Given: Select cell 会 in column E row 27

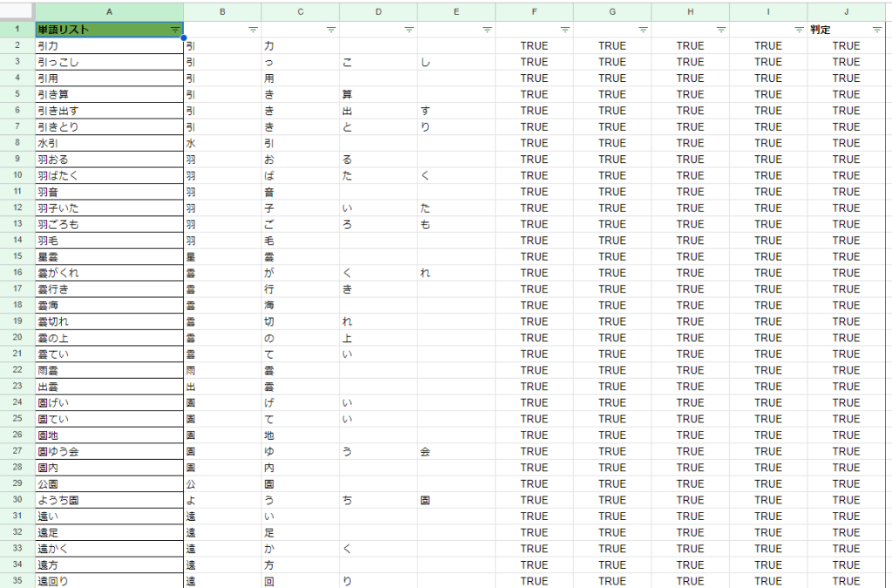Looking at the screenshot, I should pyautogui.click(x=456, y=451).
